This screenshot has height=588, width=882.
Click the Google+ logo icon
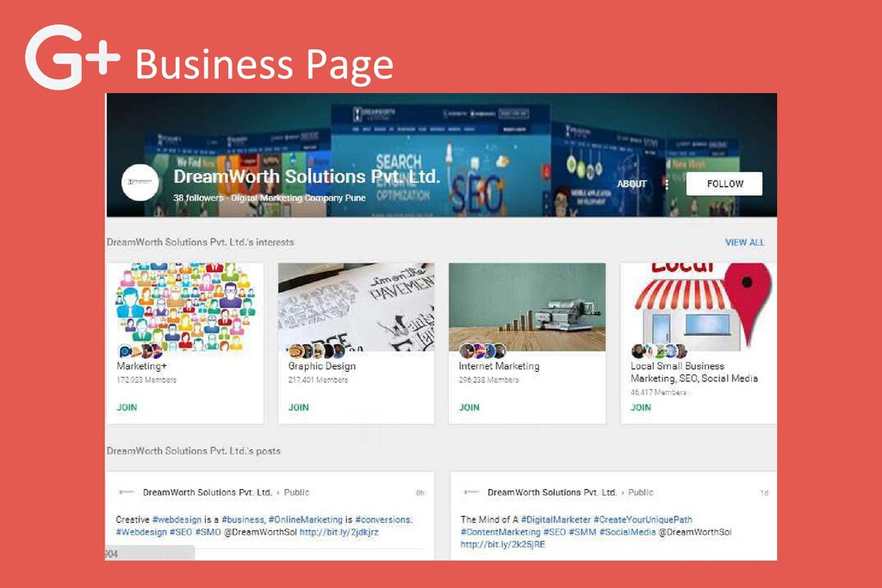point(72,57)
